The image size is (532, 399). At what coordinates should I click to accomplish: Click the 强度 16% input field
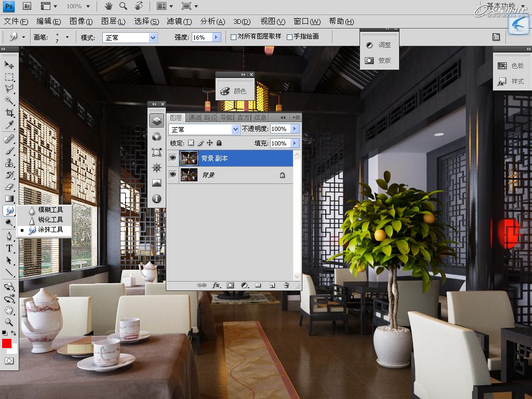pos(202,37)
